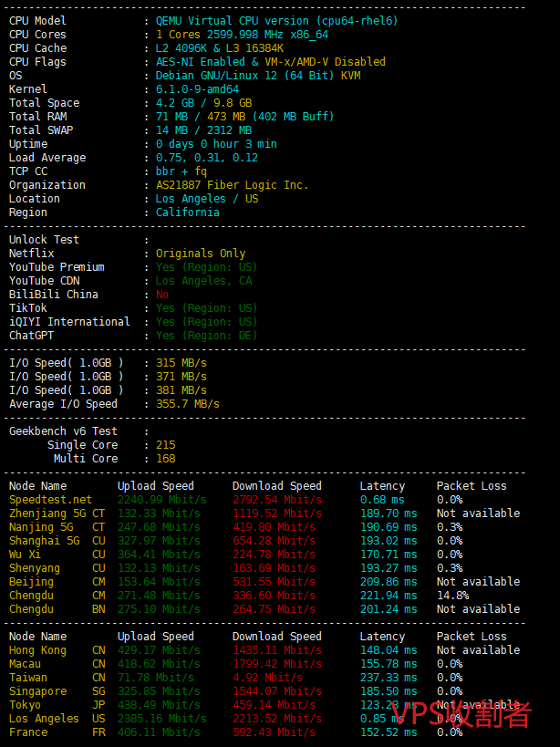The image size is (560, 747).
Task: Click the France node name
Action: (x=28, y=732)
